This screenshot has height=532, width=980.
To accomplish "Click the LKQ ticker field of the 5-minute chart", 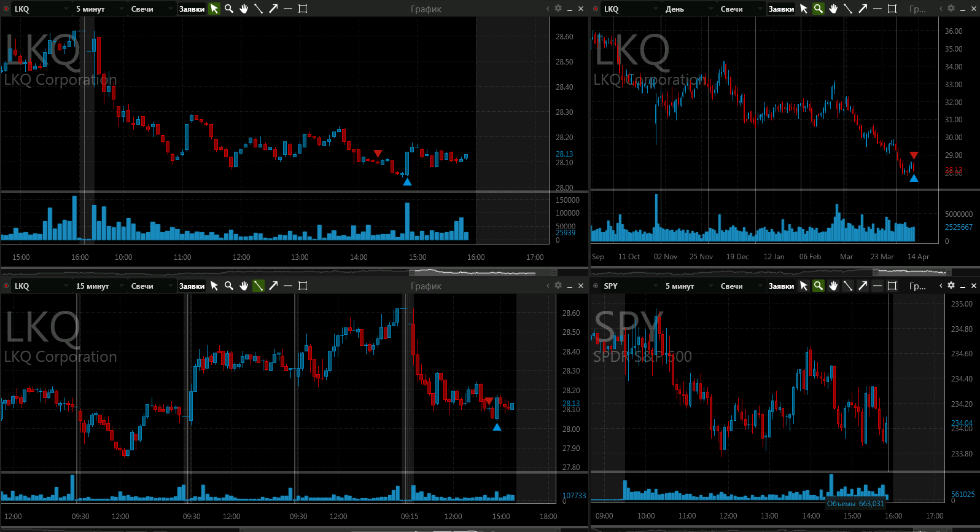I will 41,9.
